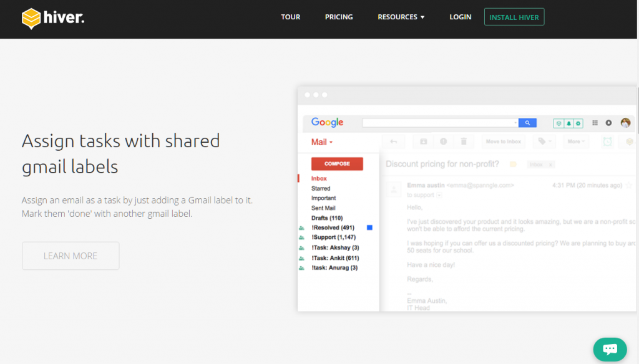The width and height of the screenshot is (639, 364).
Task: Open the Mail dropdown in Gmail
Action: point(322,142)
